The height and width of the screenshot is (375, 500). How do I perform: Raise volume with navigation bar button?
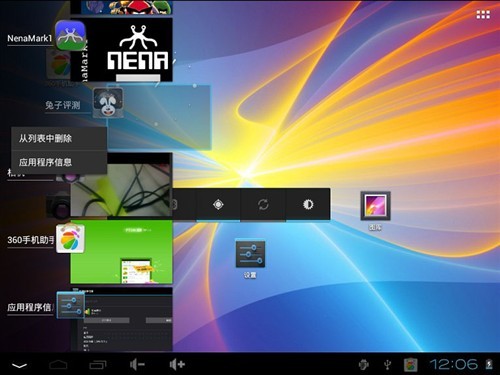click(177, 365)
